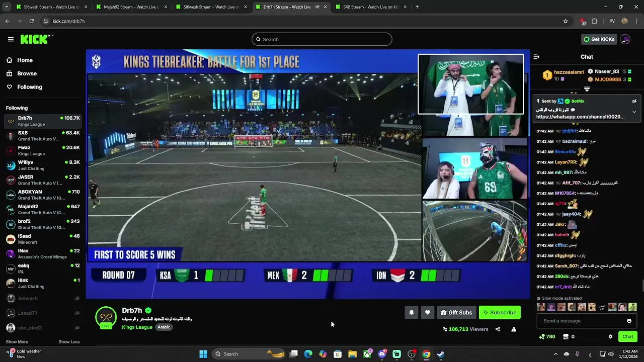Hide the pinned BotRix message
The width and height of the screenshot is (644, 362).
(634, 101)
